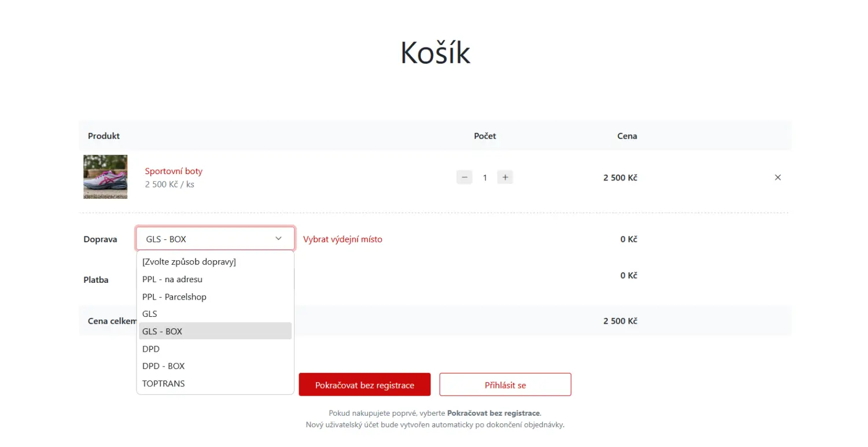Choose PPL - na adresu shipping
The width and height of the screenshot is (868, 447).
[172, 279]
